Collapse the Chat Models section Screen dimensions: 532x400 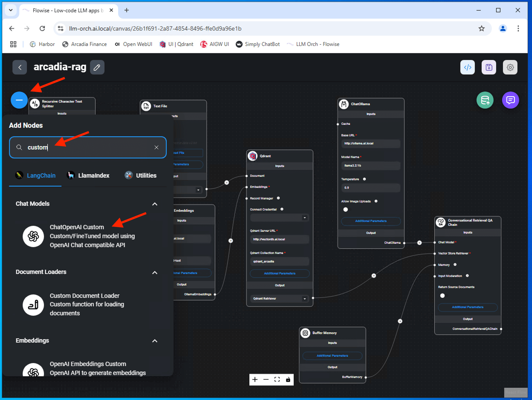[155, 204]
